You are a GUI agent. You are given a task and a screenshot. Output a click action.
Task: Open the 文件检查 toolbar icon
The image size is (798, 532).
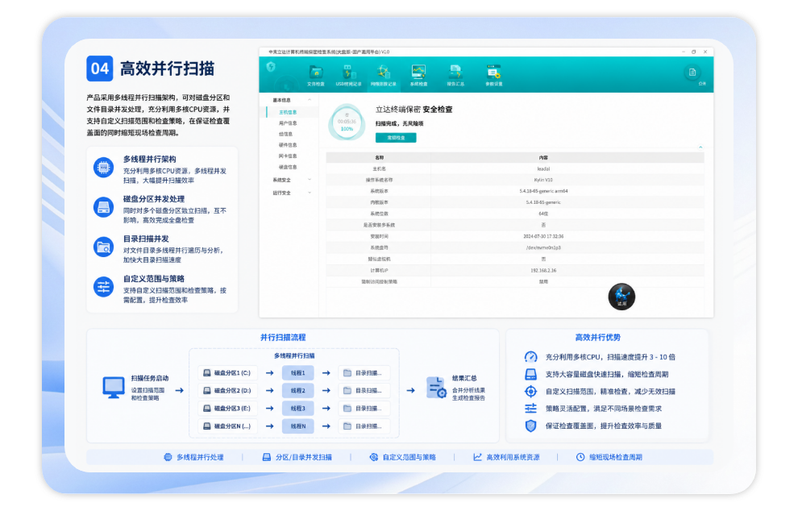315,75
